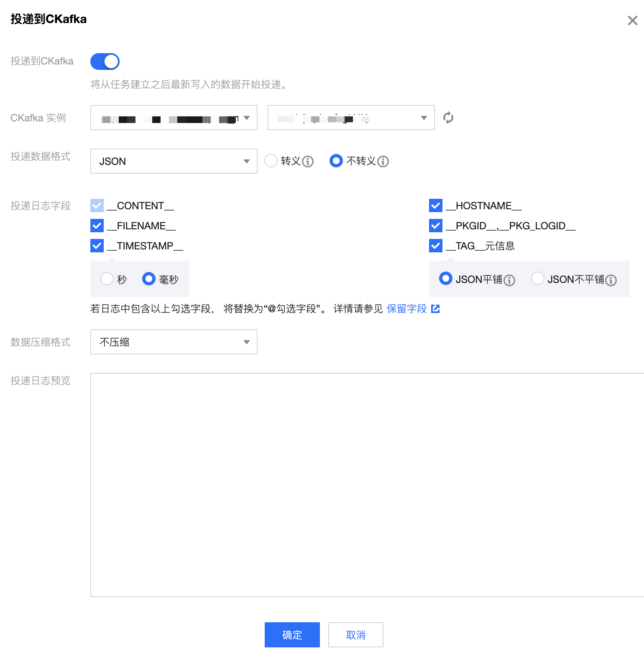Click inside the 投递日志预览 text area
Screen dimensions: 644x657
[x=367, y=485]
